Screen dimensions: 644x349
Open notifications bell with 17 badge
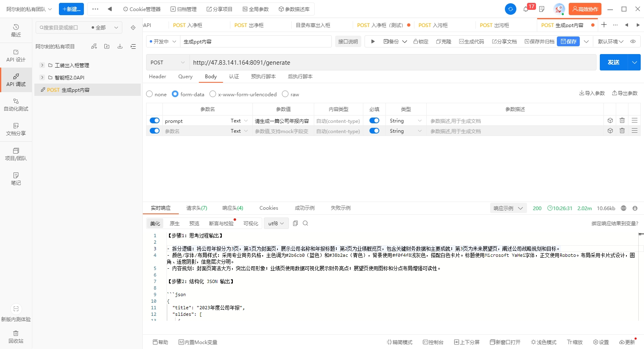526,9
